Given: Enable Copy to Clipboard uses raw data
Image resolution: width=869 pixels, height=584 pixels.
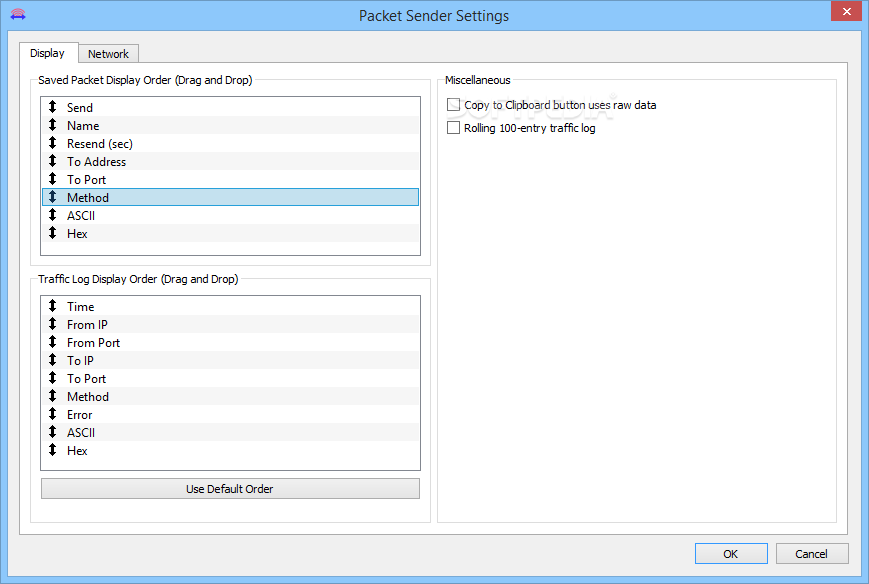Looking at the screenshot, I should [453, 105].
